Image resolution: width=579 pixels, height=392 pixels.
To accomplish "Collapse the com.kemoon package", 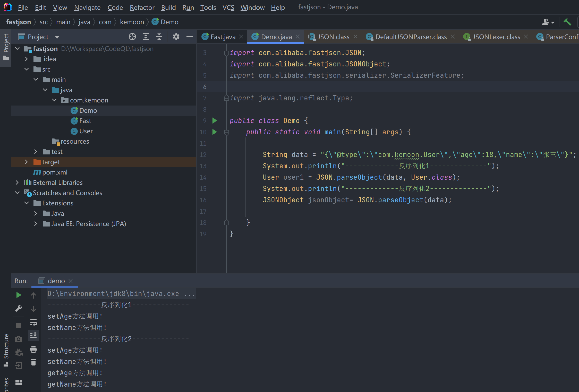I will click(54, 100).
